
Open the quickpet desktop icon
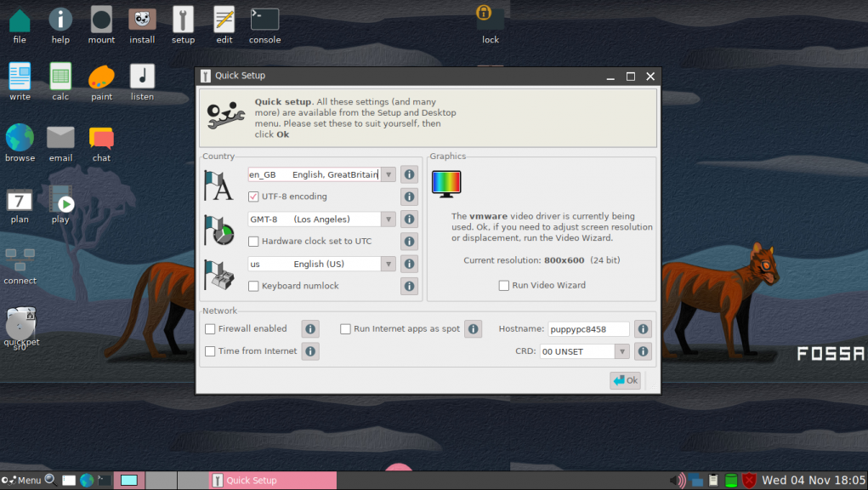point(21,328)
